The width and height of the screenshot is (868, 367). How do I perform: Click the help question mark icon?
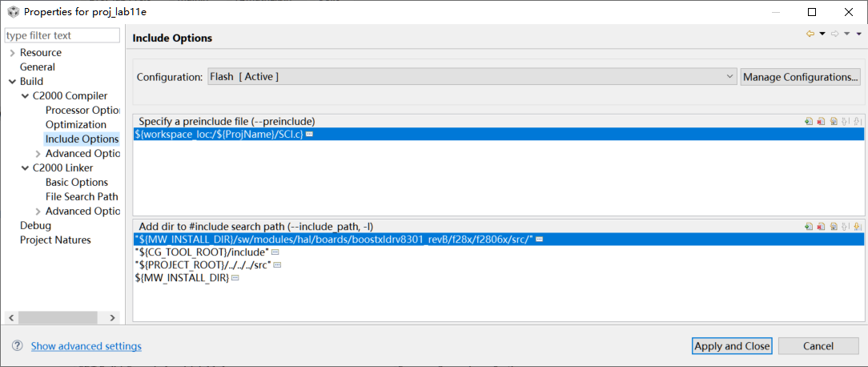[17, 345]
